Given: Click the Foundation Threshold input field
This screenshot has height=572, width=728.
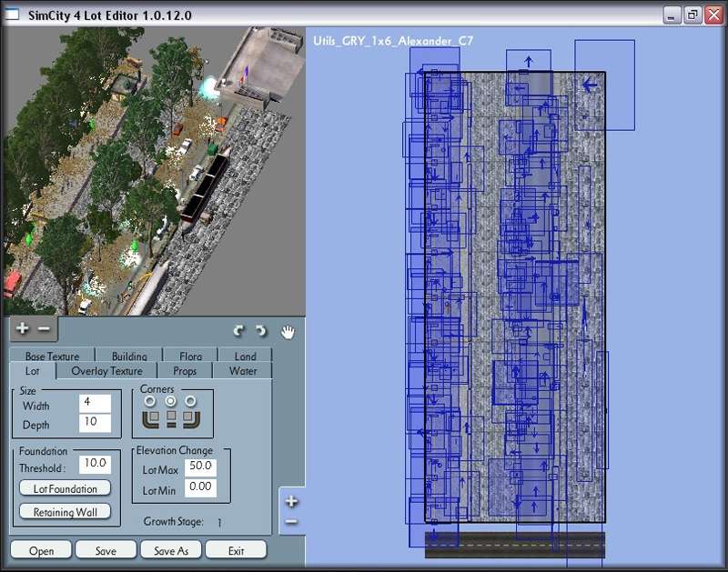Looking at the screenshot, I should 96,464.
